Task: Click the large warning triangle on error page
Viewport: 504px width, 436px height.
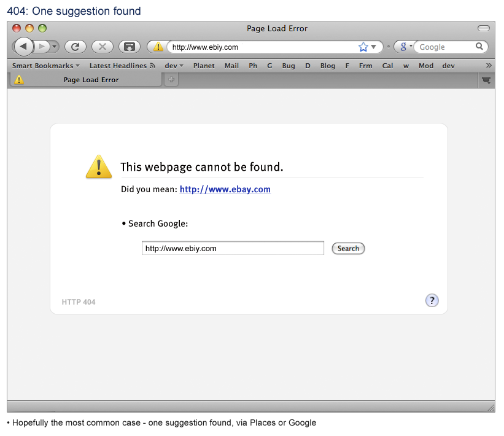Action: point(99,166)
